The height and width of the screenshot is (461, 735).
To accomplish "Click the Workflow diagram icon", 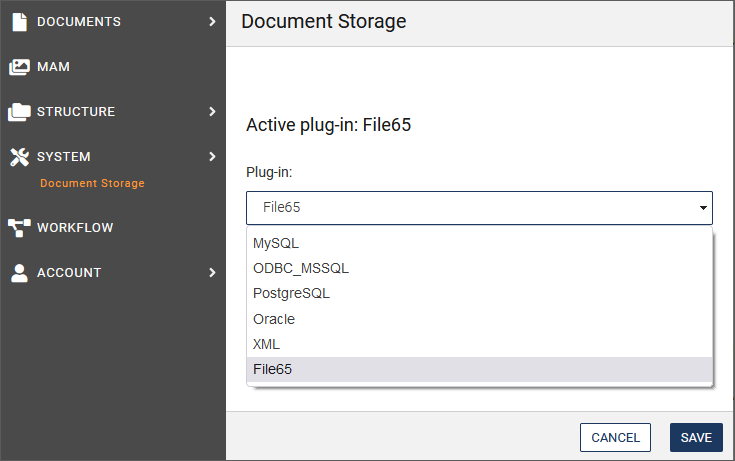I will coord(19,228).
